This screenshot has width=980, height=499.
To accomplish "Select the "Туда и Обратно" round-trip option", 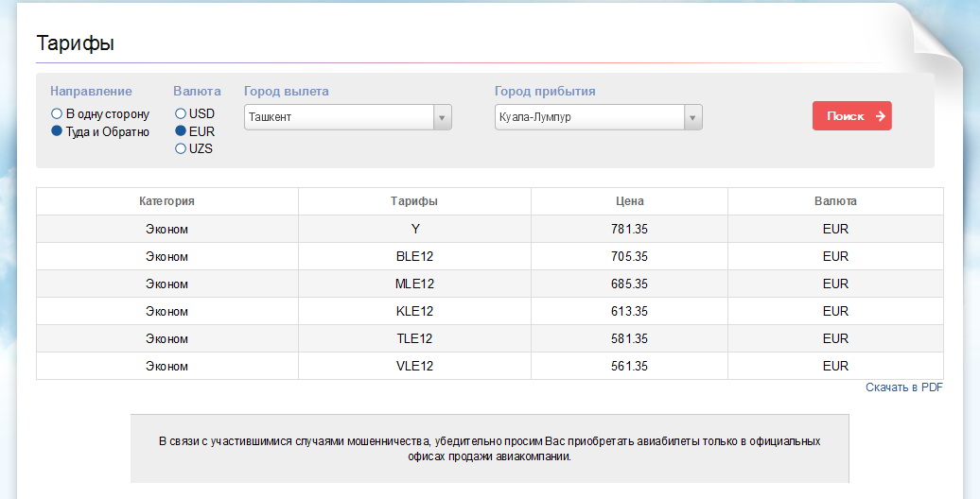I will 57,131.
